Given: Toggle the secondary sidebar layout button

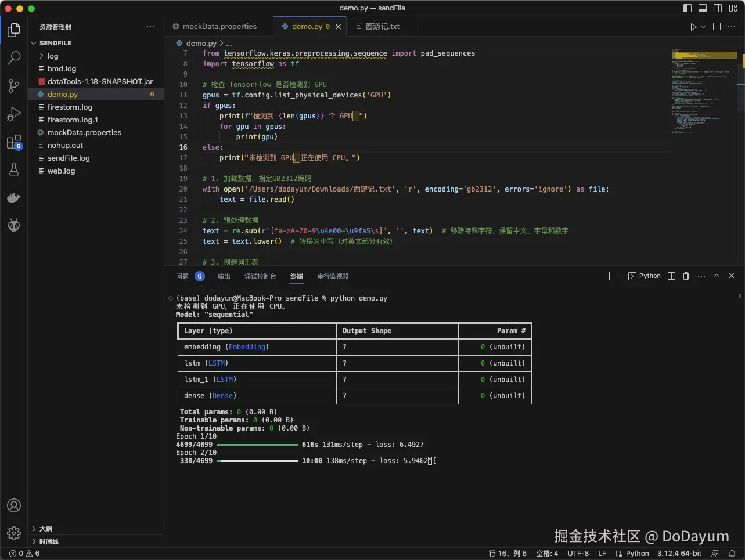Looking at the screenshot, I should 718,8.
